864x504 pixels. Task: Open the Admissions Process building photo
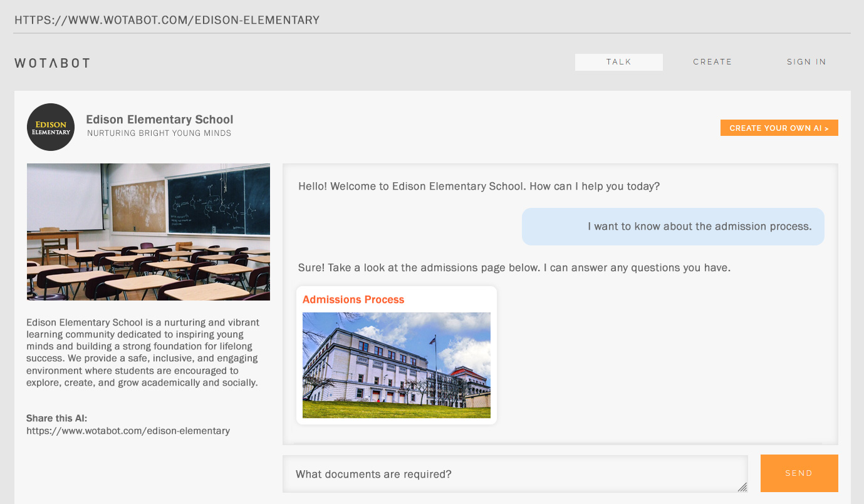click(396, 365)
